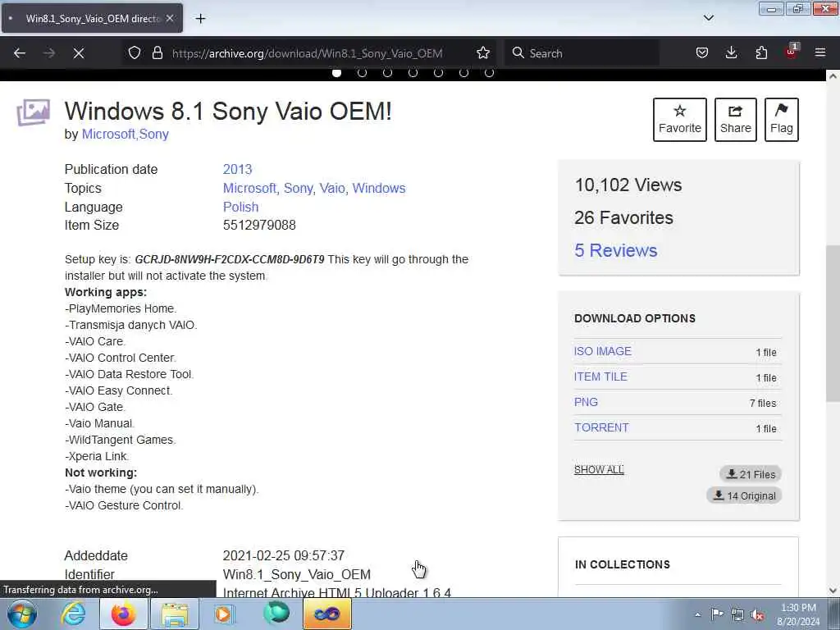Open the Action Center flag icon

pyautogui.click(x=716, y=614)
